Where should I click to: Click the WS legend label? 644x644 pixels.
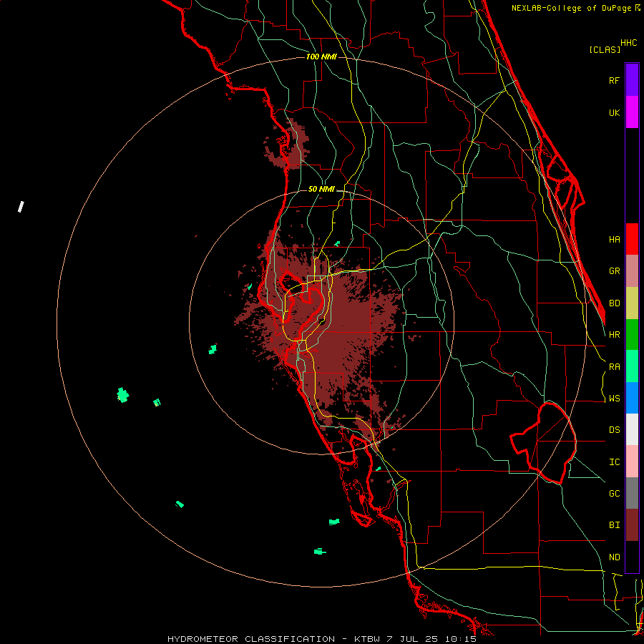tap(615, 399)
